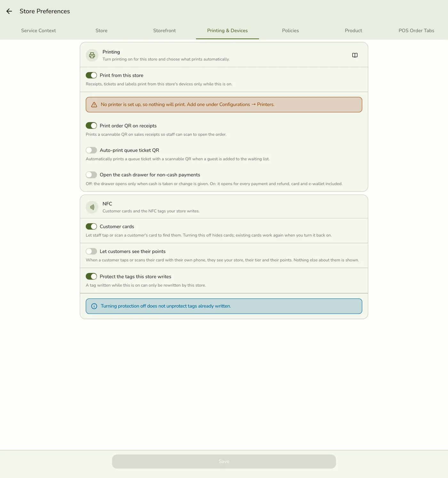This screenshot has height=478, width=448.
Task: Disable the Print from this store toggle
Action: (x=91, y=75)
